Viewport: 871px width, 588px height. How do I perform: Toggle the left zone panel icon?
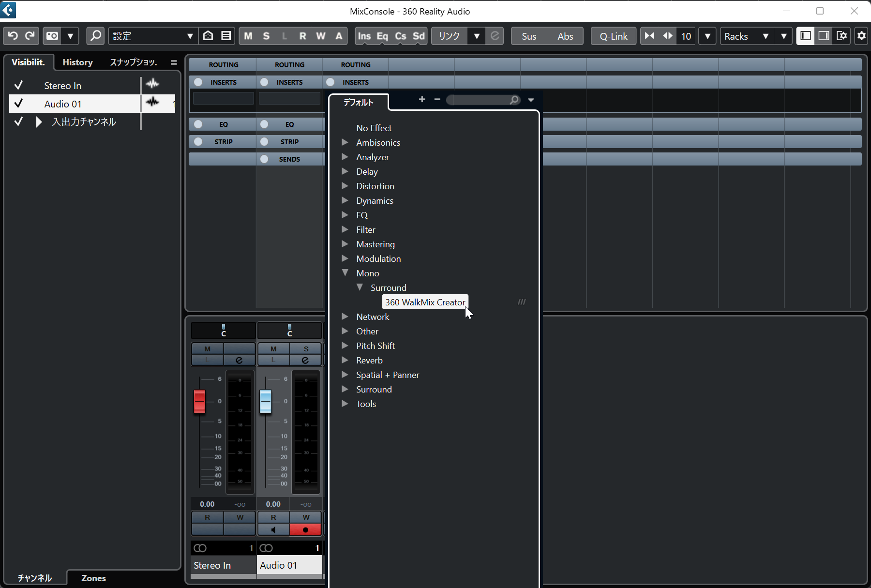806,36
